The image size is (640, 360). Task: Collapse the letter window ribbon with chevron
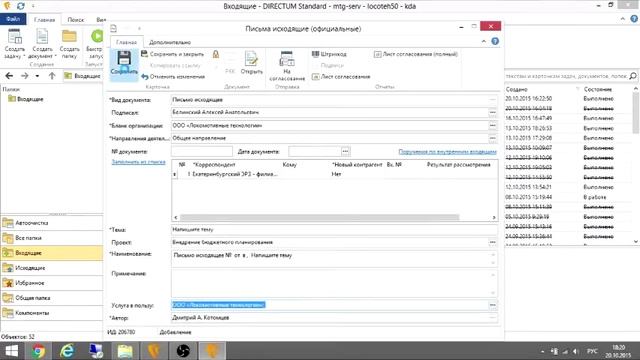click(x=484, y=41)
